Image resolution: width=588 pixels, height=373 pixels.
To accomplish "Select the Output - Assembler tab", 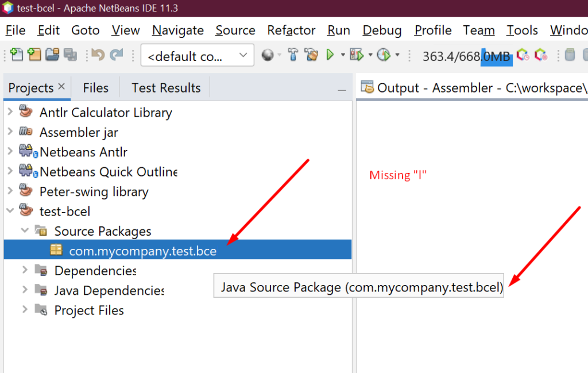I will (473, 88).
